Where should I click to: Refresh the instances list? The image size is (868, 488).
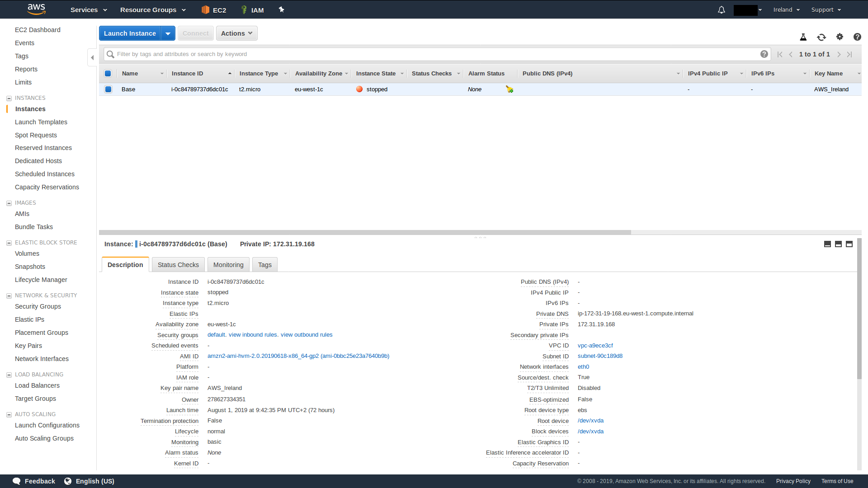(821, 37)
